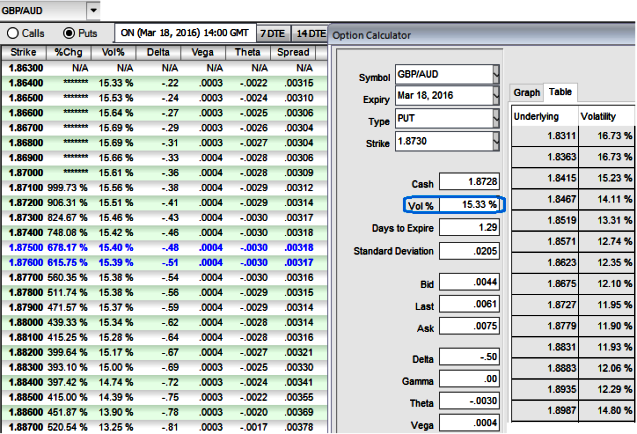
Task: Open the Graph tab
Action: pyautogui.click(x=526, y=92)
